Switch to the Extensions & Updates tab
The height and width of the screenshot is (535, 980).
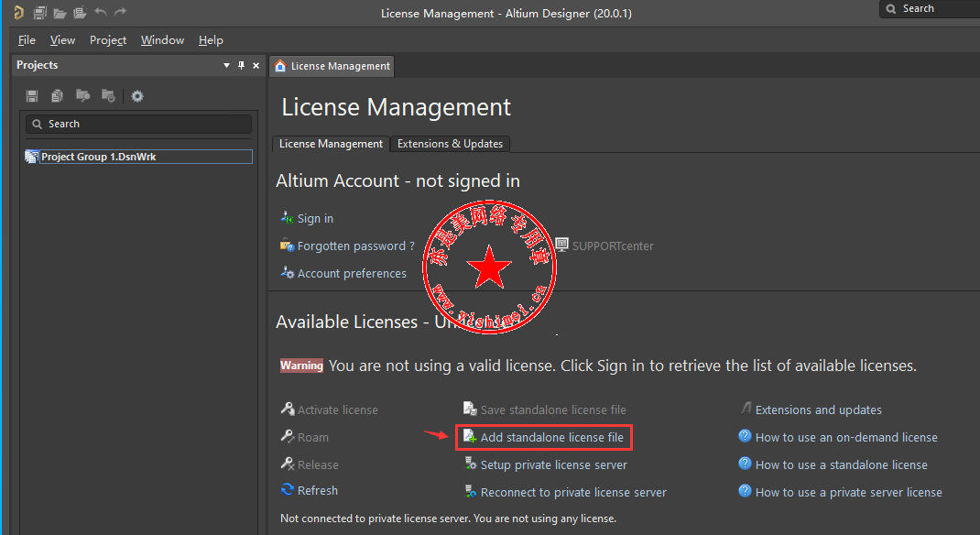(450, 144)
